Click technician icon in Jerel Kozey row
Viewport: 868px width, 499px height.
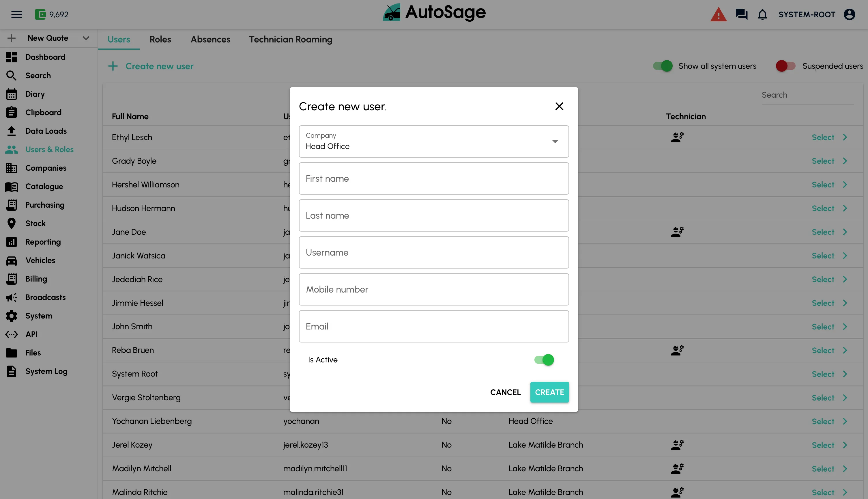[x=677, y=445]
